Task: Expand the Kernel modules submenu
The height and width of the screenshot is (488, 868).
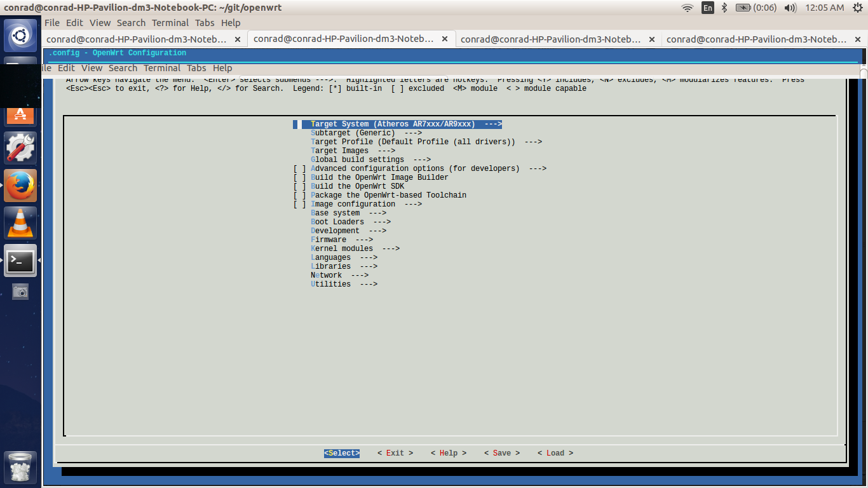Action: tap(355, 249)
